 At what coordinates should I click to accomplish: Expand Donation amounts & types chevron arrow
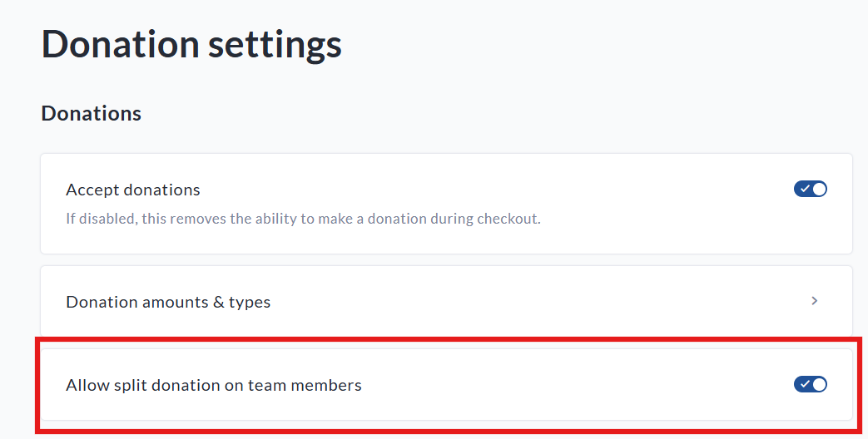[815, 301]
